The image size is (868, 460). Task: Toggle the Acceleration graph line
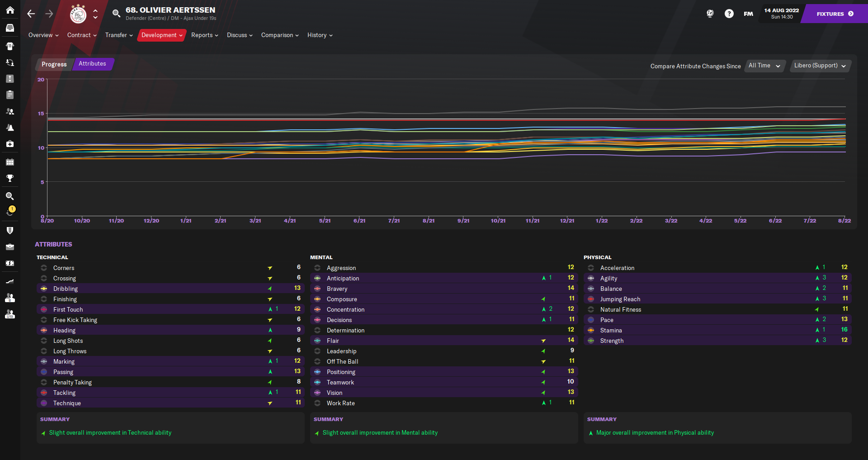click(591, 268)
